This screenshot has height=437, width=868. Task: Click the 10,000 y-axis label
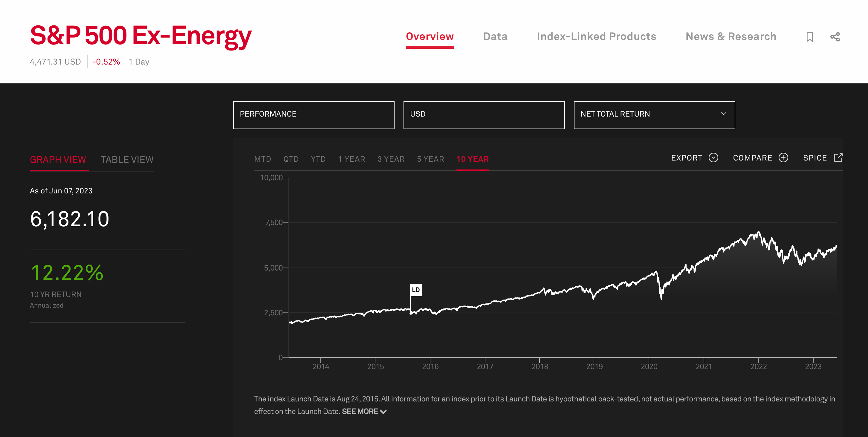(271, 178)
